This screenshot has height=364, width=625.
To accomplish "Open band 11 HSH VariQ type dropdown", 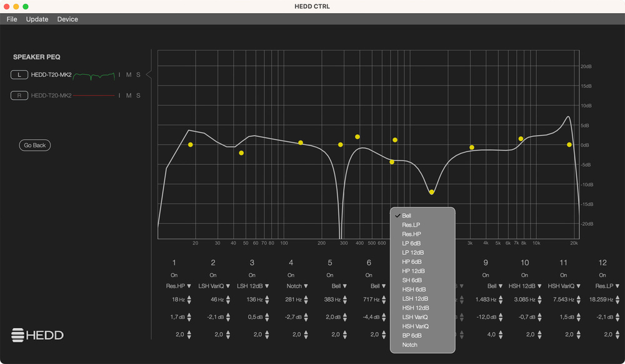I will [x=564, y=286].
